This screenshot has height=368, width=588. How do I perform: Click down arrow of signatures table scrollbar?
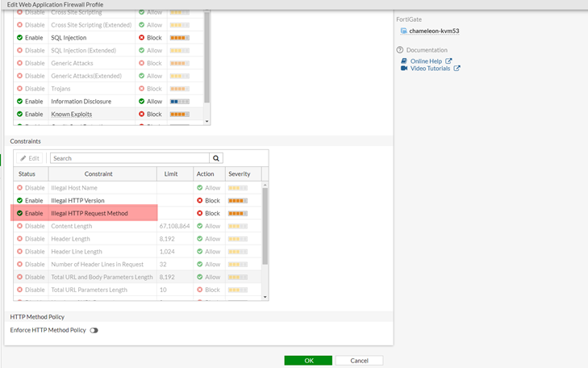[x=207, y=122]
